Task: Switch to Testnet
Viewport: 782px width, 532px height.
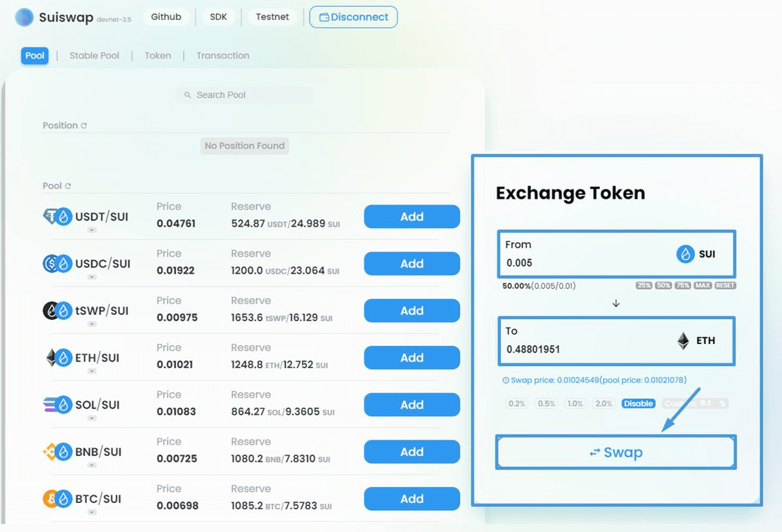Action: pyautogui.click(x=272, y=17)
